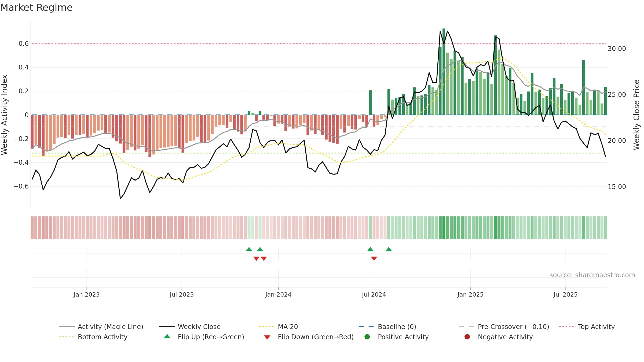Select the last green flip-up marker after Jul 2024
The height and width of the screenshot is (362, 644).
coord(389,249)
